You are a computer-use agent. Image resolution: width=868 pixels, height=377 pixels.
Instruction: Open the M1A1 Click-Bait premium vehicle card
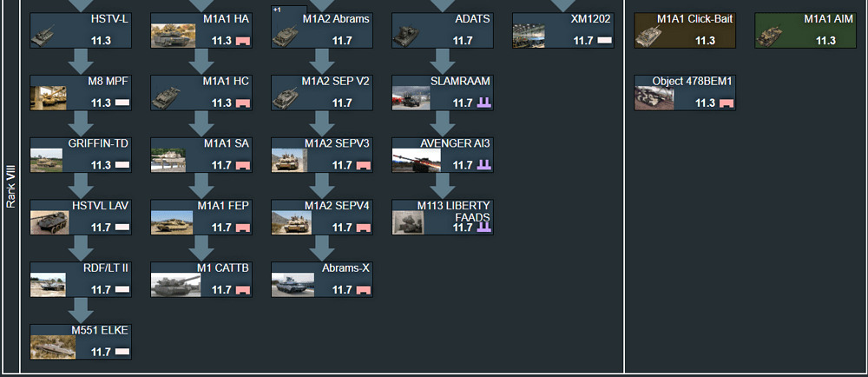[685, 30]
